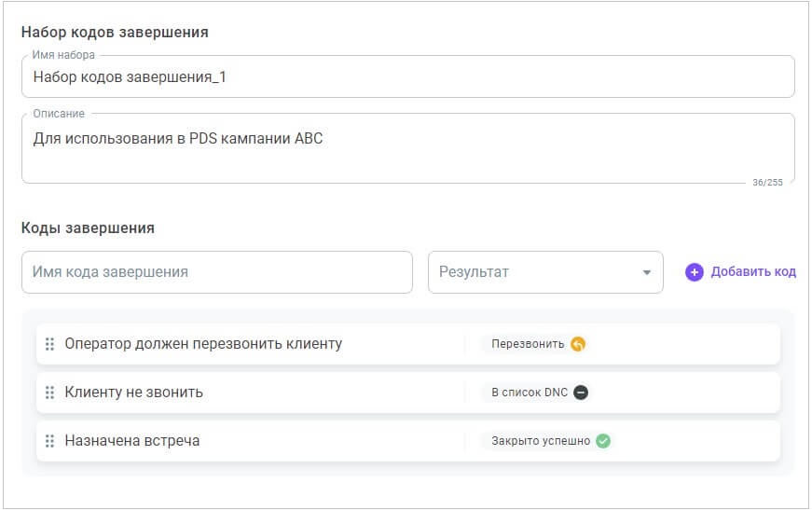Click the 'В список DNC' result label
The width and height of the screenshot is (812, 510).
click(x=530, y=393)
